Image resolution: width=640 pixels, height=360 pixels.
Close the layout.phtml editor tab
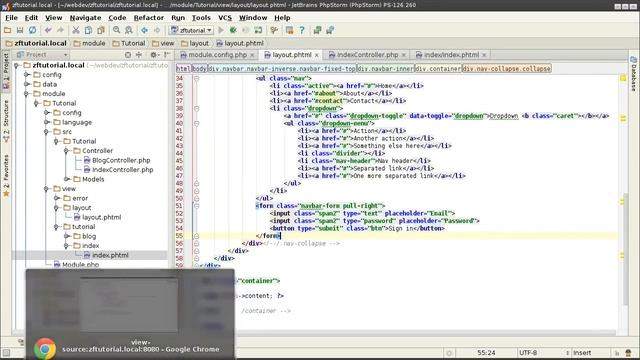click(x=316, y=55)
